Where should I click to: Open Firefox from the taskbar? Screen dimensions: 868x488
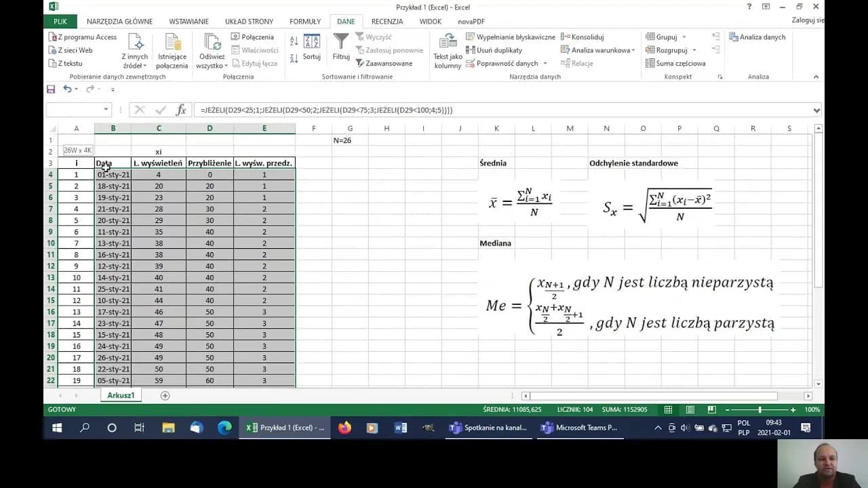[x=344, y=428]
